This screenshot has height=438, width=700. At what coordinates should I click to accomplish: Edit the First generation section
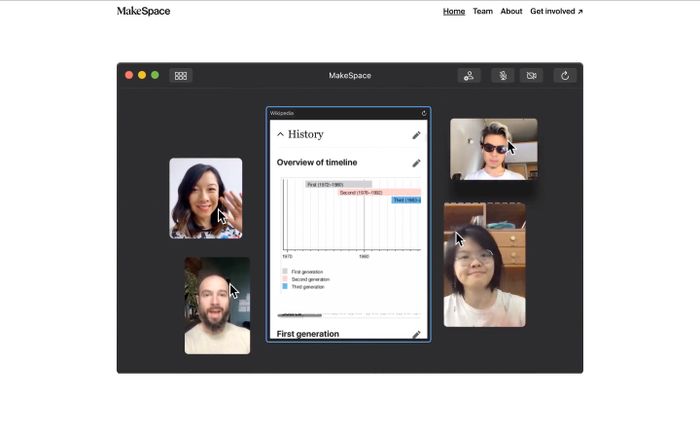[x=416, y=334]
